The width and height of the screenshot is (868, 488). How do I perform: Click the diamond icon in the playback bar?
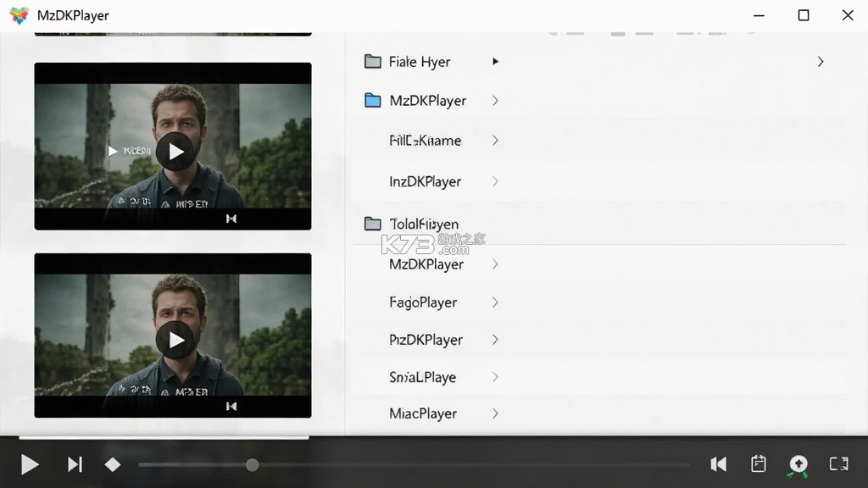[x=113, y=465]
